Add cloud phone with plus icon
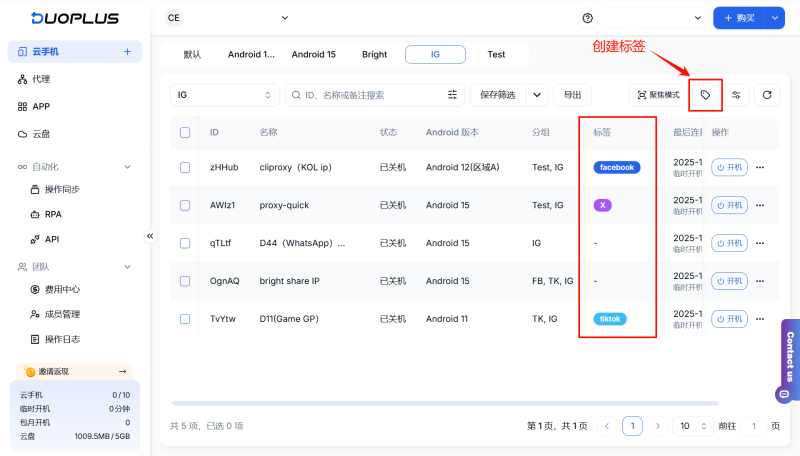This screenshot has width=800, height=456. pyautogui.click(x=127, y=51)
